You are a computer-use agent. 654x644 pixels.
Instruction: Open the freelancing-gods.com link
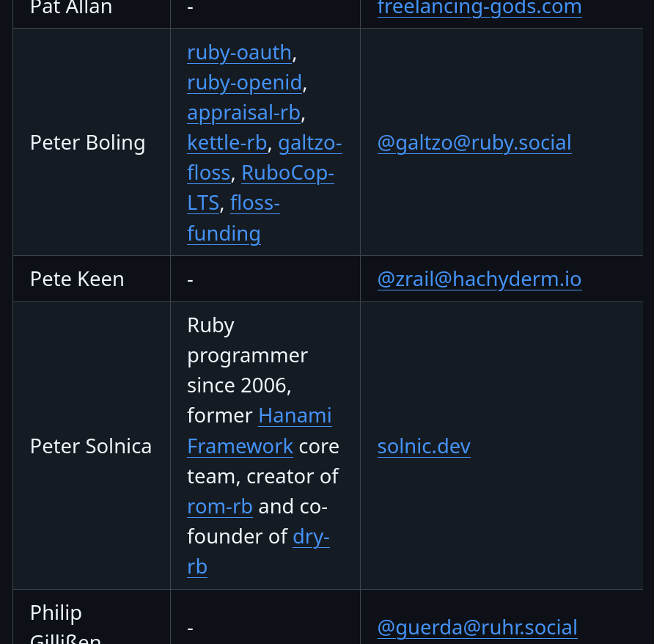(x=479, y=9)
